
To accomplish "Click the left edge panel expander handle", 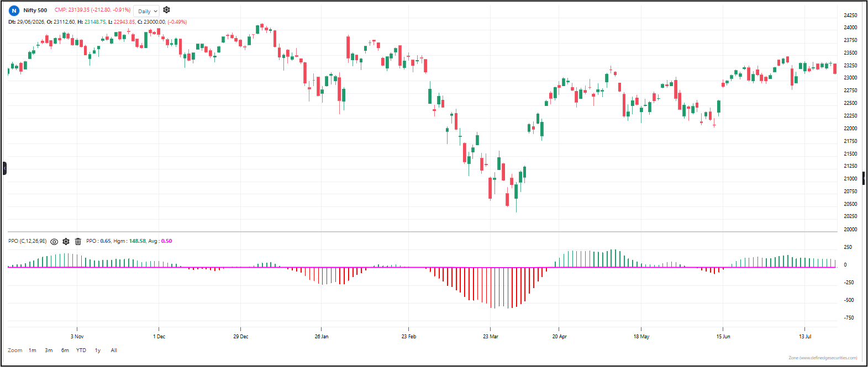I will coord(4,168).
